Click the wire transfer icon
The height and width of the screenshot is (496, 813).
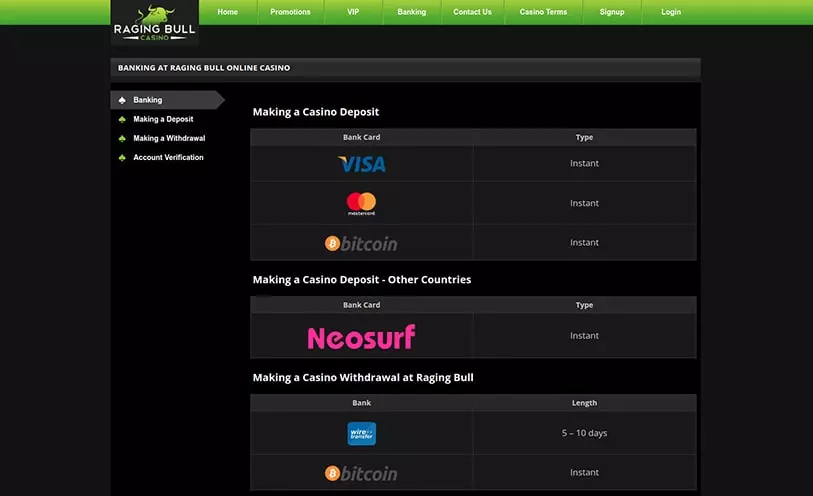coord(361,433)
